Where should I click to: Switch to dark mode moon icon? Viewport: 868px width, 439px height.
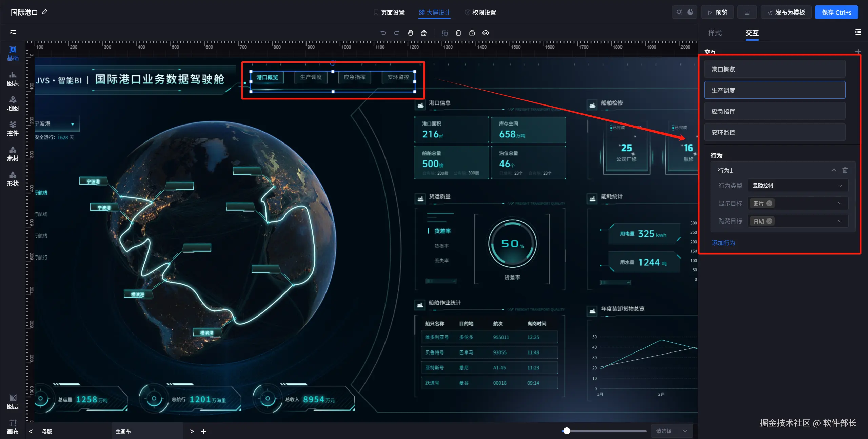click(x=690, y=12)
